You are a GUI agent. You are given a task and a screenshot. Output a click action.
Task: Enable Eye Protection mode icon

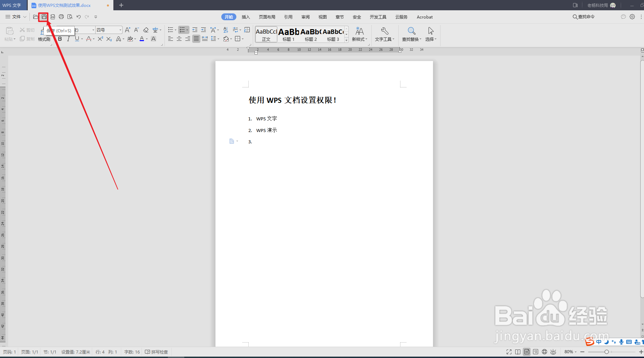pyautogui.click(x=553, y=352)
